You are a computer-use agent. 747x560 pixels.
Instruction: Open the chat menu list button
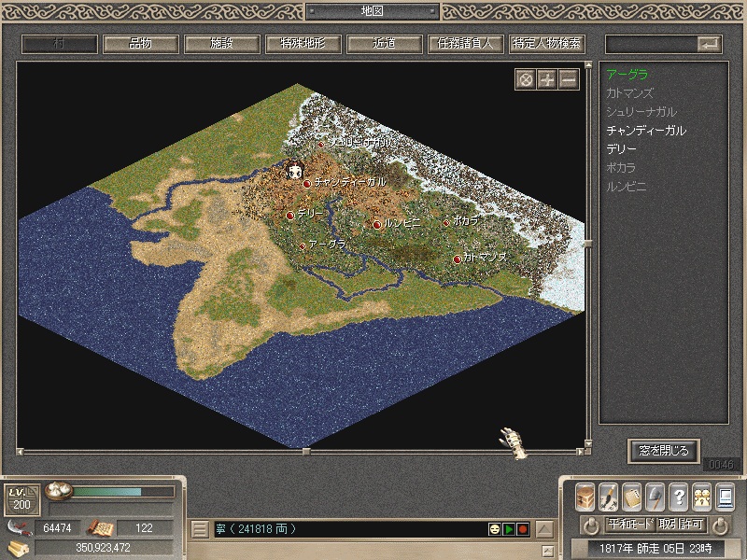(200, 529)
